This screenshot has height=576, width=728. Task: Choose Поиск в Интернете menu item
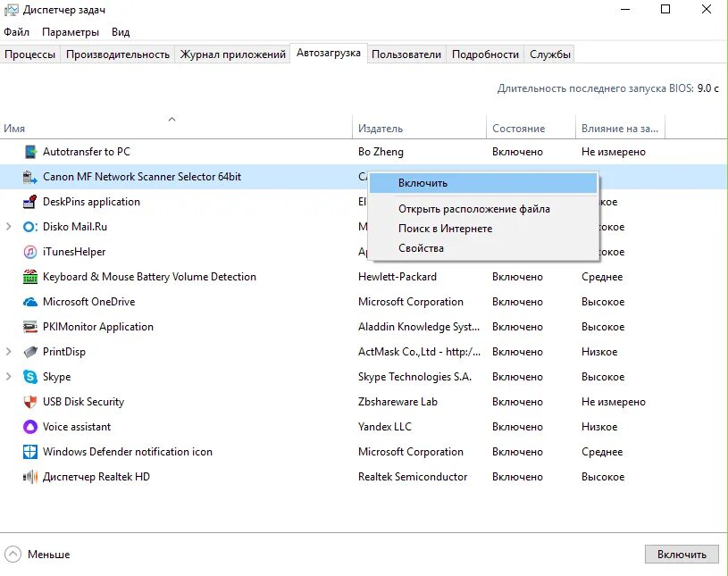(x=483, y=229)
